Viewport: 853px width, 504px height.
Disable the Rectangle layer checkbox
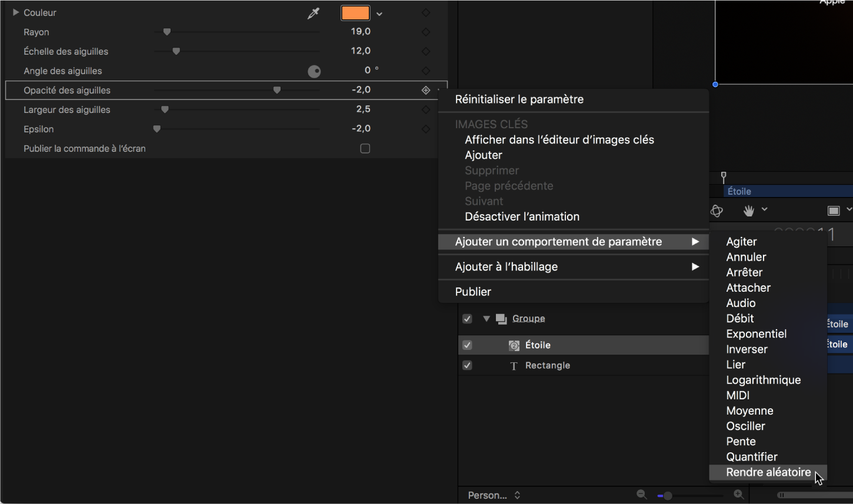467,365
